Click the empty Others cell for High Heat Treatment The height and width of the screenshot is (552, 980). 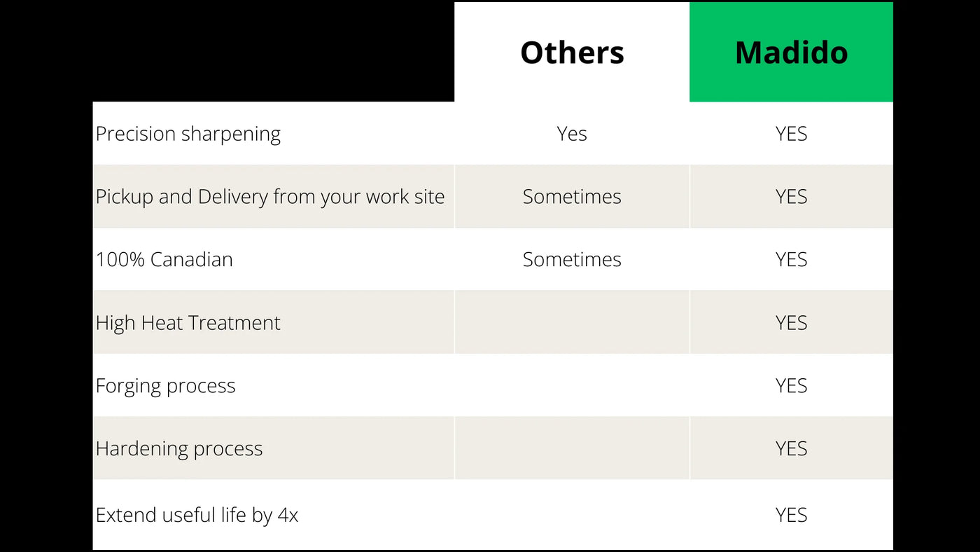click(572, 323)
